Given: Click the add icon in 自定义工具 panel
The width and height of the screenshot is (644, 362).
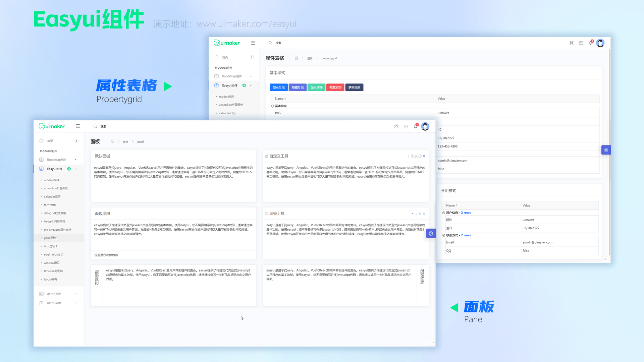Looking at the screenshot, I should point(409,156).
